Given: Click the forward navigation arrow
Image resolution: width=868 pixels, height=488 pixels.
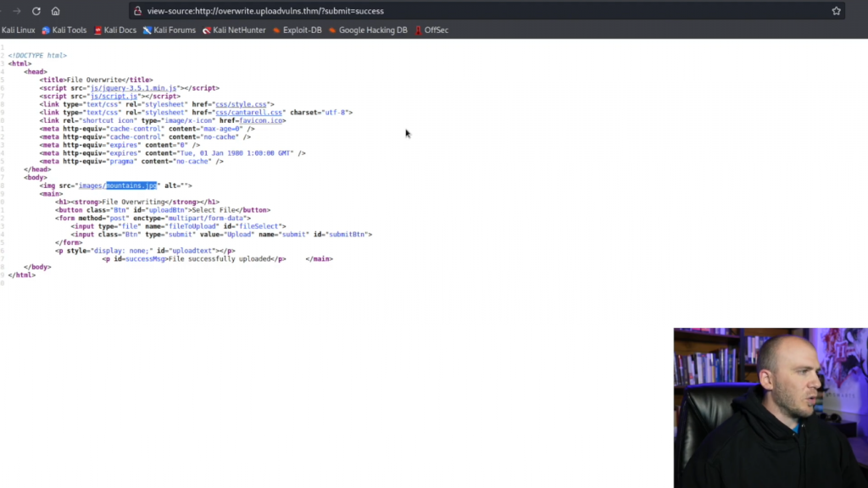Looking at the screenshot, I should [17, 11].
